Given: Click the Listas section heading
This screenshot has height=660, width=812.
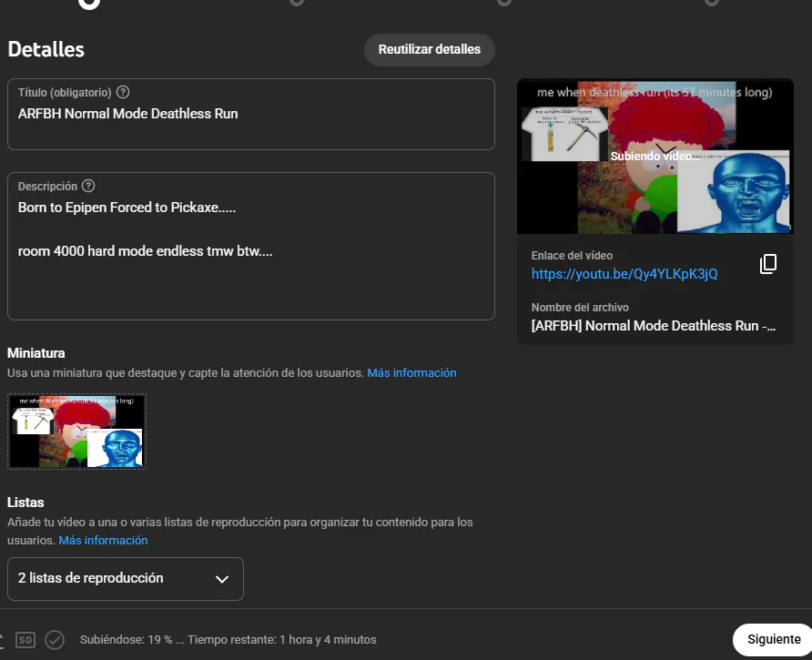Looking at the screenshot, I should [25, 503].
